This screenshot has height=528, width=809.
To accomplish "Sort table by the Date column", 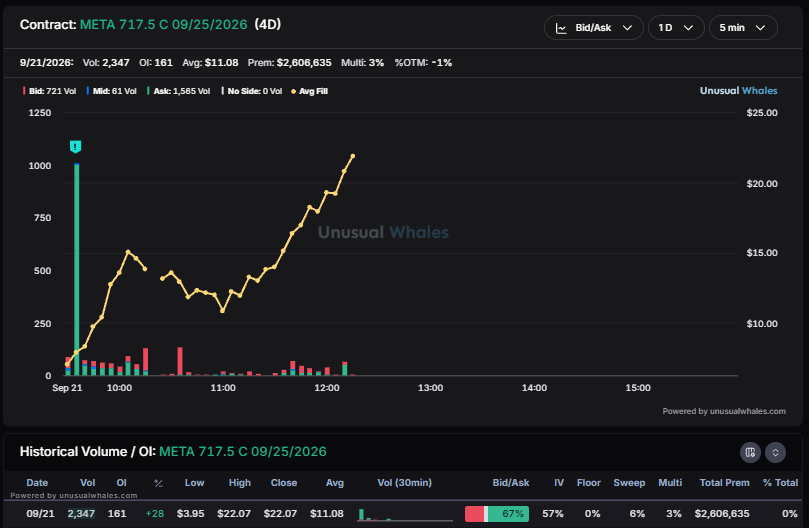I will [37, 483].
